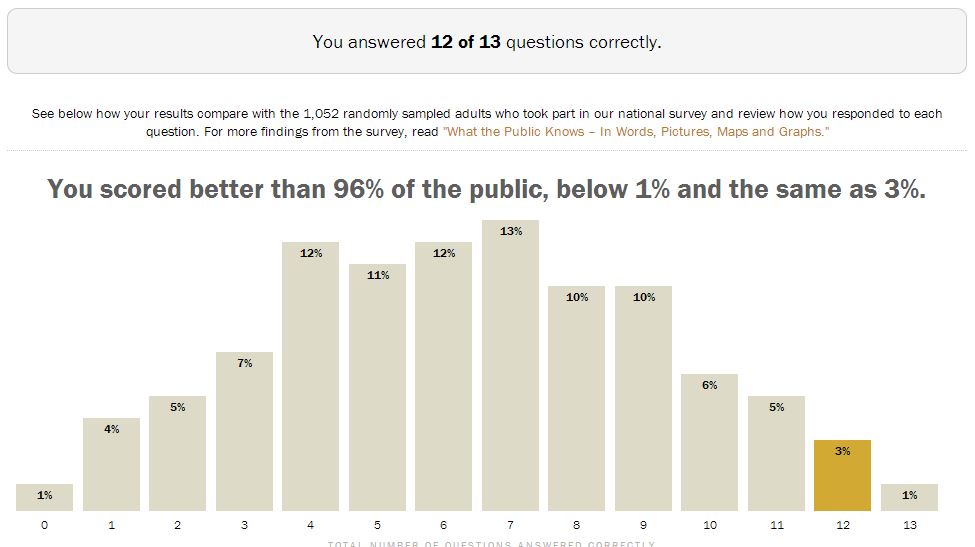
Task: Select the bar for 1 correct answer
Action: 111,464
